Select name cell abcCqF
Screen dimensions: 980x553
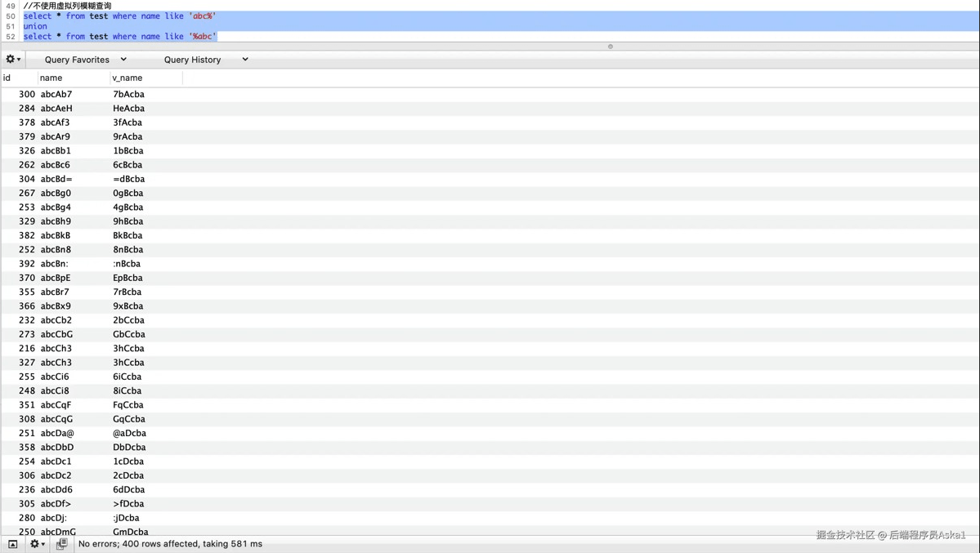pos(56,405)
